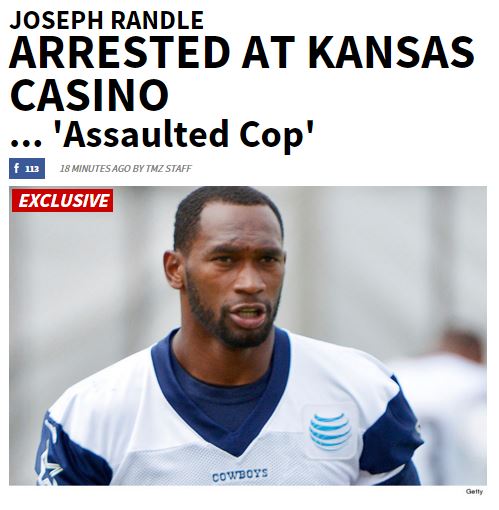The image size is (499, 510).
Task: Click the ellipsis before 'Assaulted Cop'
Action: (x=26, y=143)
